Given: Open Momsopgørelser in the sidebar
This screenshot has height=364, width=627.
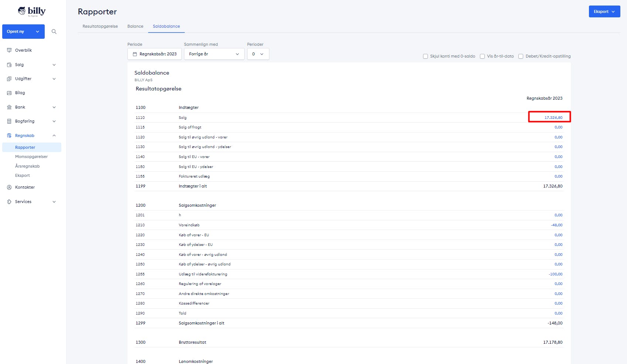Looking at the screenshot, I should pyautogui.click(x=31, y=157).
